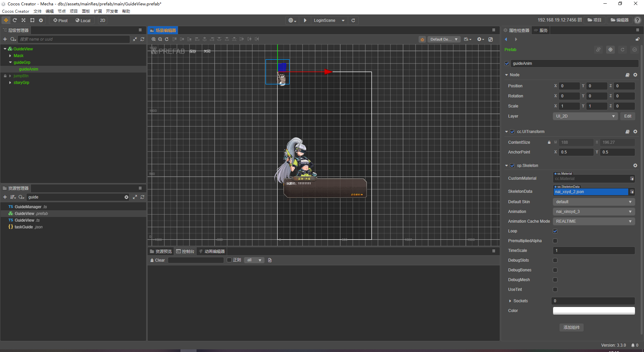Viewport: 644px width, 352px height.
Task: Toggle the Loop checkbox
Action: pyautogui.click(x=555, y=231)
